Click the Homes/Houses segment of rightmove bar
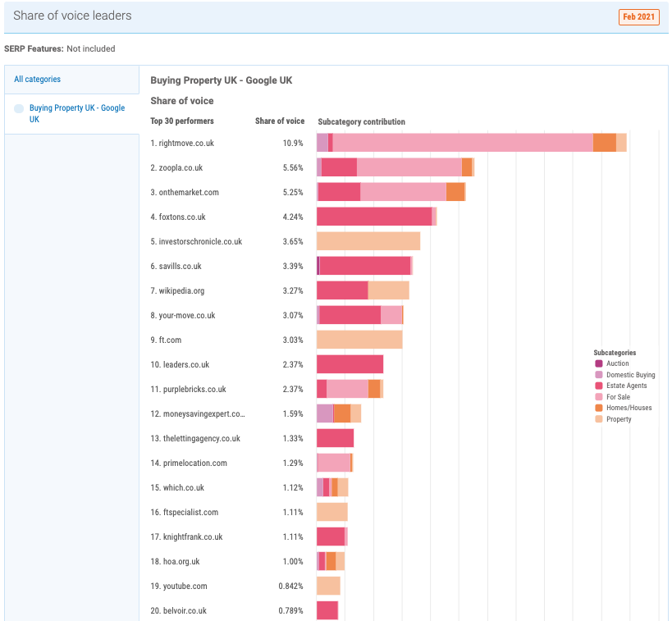 (x=605, y=143)
